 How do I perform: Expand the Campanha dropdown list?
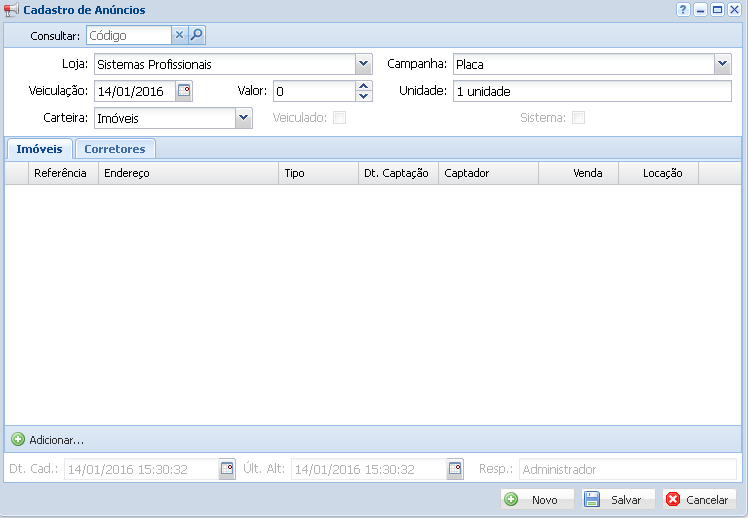[723, 65]
